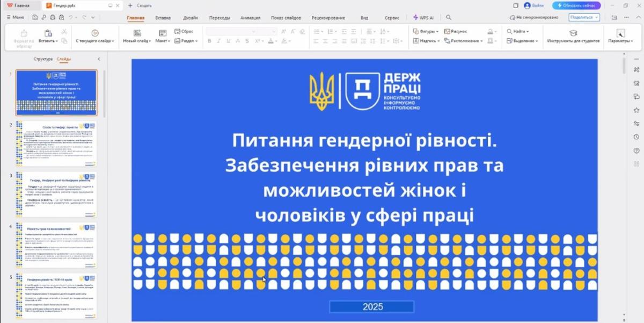Increase font size icon
This screenshot has height=323, width=644.
(x=284, y=31)
